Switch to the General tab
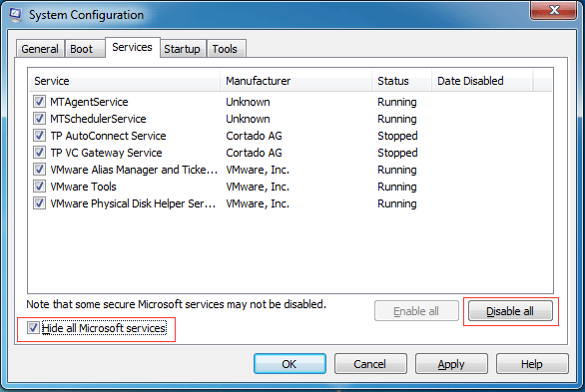585x392 pixels. point(40,49)
